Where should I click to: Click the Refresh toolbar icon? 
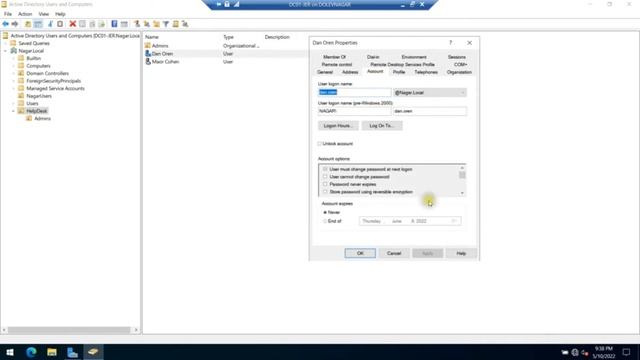[x=92, y=24]
